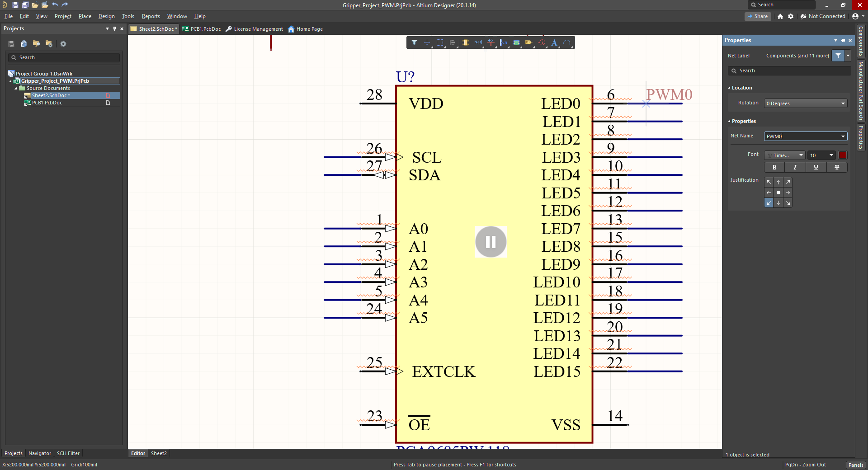
Task: Collapse the Gripper_Project_PWM.PrjPcb node
Action: (10, 81)
